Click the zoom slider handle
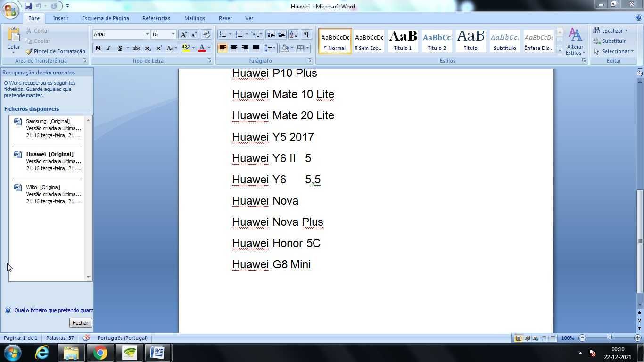This screenshot has width=644, height=362. click(x=610, y=338)
